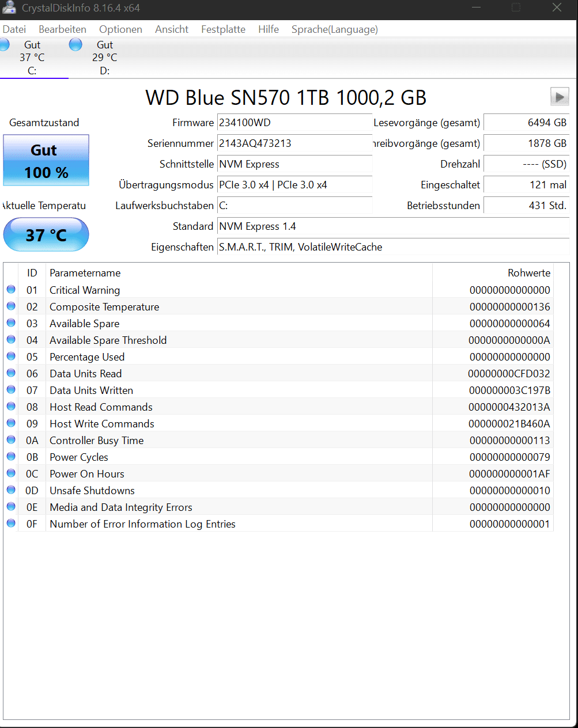Click raw value 000000003C197B
Screen dimensions: 578x728
tap(509, 390)
